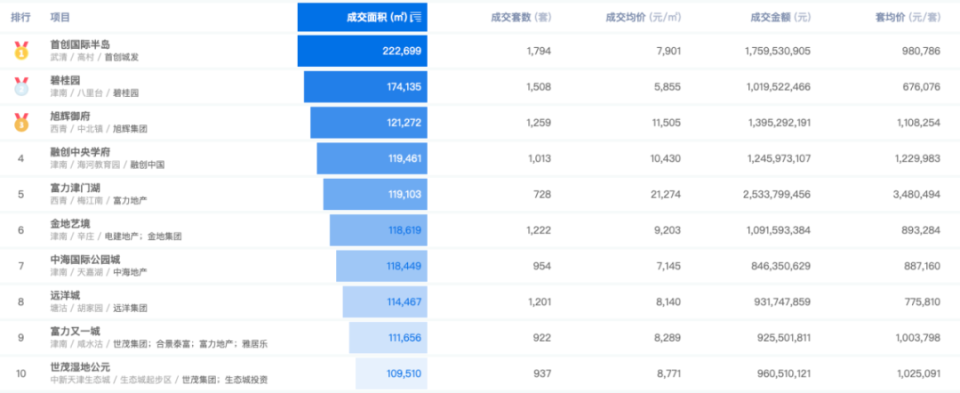This screenshot has height=393, width=960.
Task: Click rank number 4 in 排行 column
Action: [x=21, y=159]
